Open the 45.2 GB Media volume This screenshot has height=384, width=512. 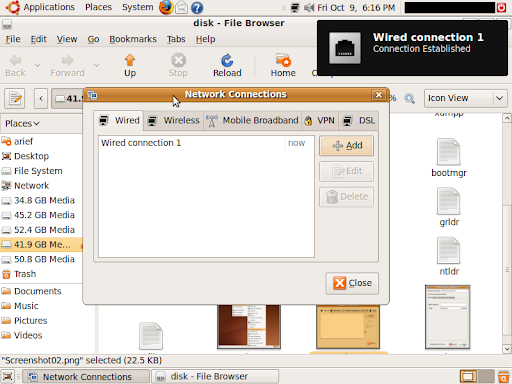tap(41, 215)
